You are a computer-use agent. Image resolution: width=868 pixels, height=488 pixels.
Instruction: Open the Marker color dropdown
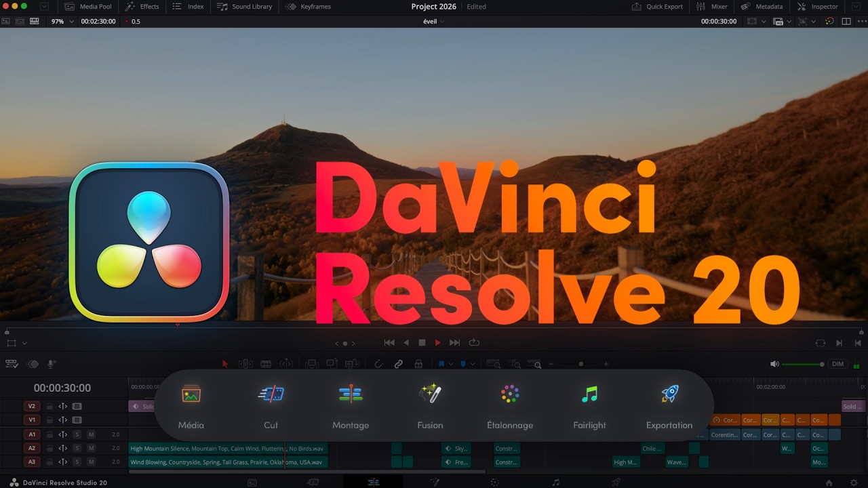click(472, 364)
